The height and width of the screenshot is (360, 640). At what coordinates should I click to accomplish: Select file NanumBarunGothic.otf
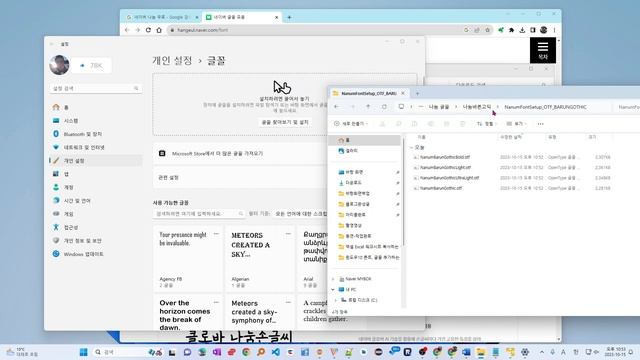pos(441,188)
